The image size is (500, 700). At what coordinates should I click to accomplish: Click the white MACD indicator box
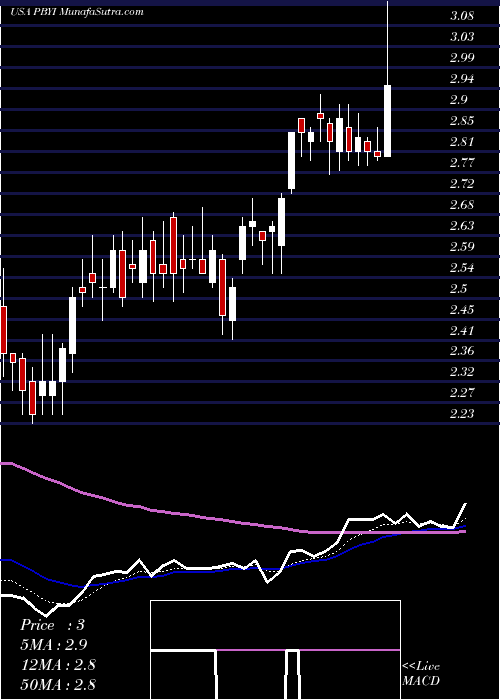275,650
